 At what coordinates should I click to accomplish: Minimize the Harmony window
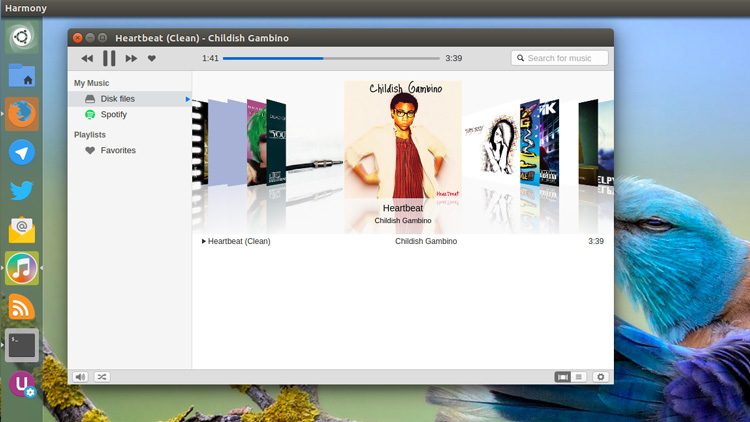(90, 38)
